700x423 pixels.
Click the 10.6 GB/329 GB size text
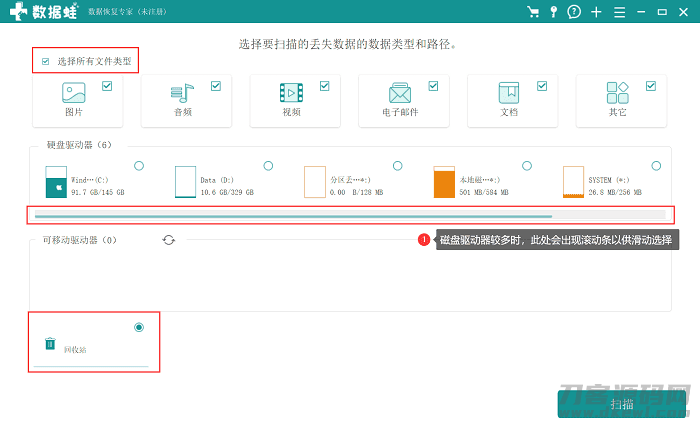tap(227, 192)
